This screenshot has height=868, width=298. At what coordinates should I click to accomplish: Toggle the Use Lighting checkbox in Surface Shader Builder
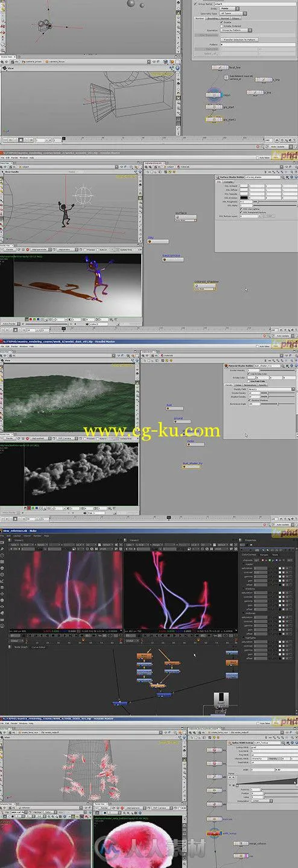click(x=241, y=209)
